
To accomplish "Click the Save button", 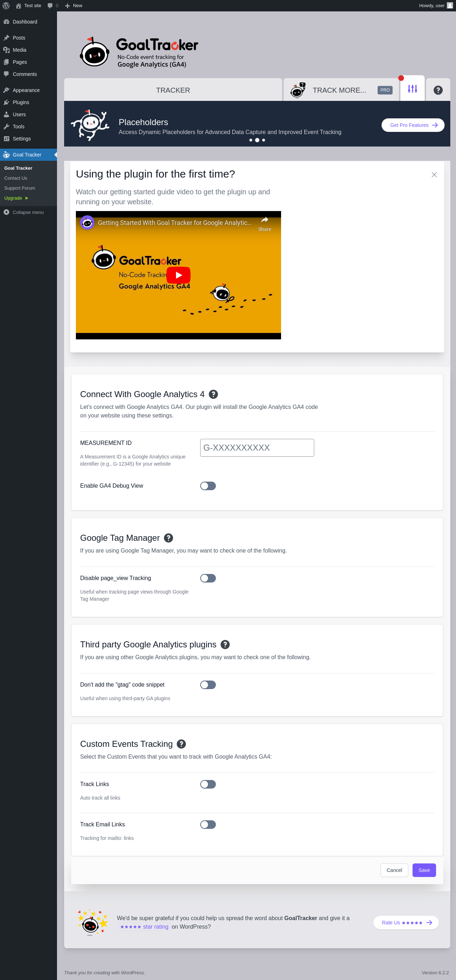I will [x=424, y=870].
